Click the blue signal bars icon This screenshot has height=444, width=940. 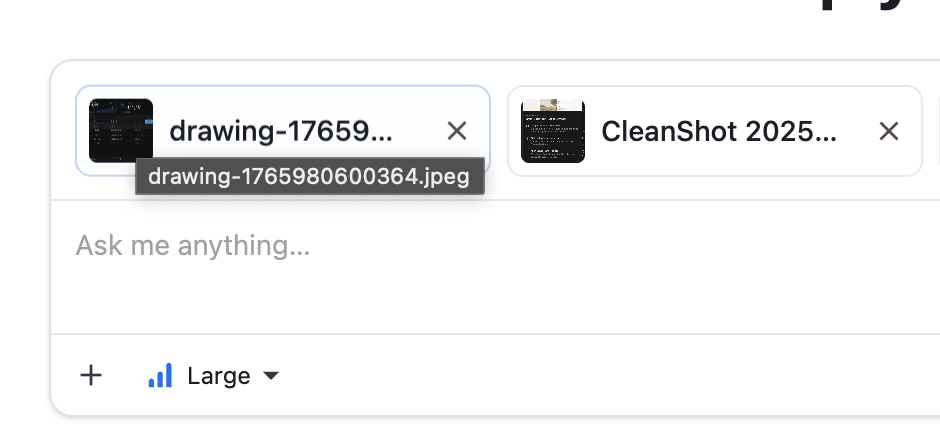click(160, 376)
